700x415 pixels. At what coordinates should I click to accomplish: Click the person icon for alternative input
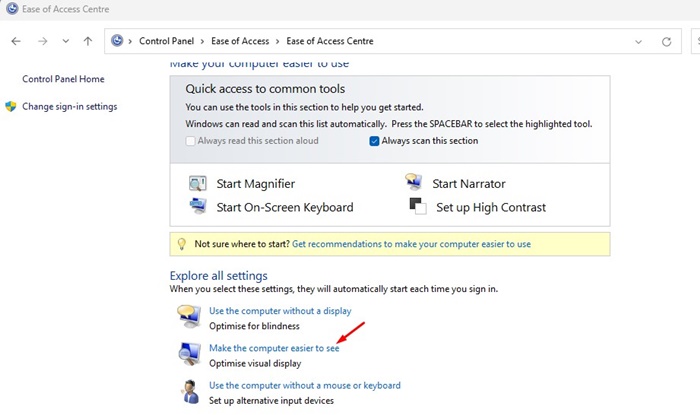[x=191, y=391]
